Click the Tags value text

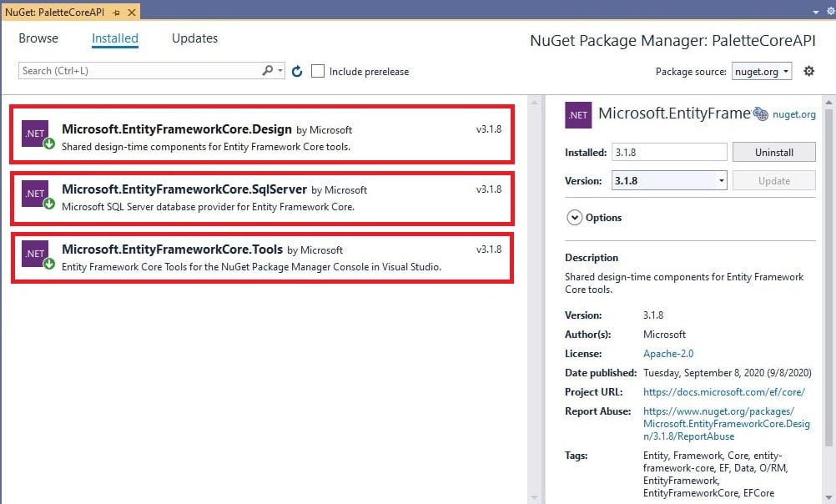click(x=715, y=474)
